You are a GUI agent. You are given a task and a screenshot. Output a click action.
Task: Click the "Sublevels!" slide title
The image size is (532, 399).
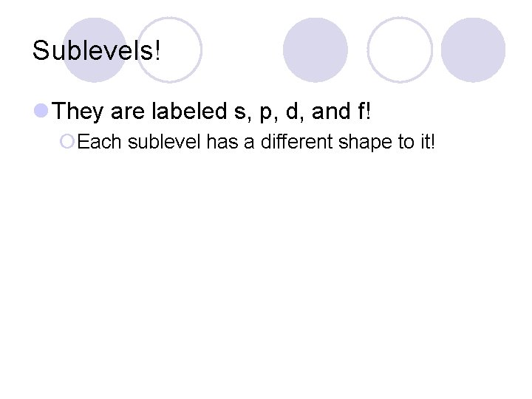coord(96,50)
